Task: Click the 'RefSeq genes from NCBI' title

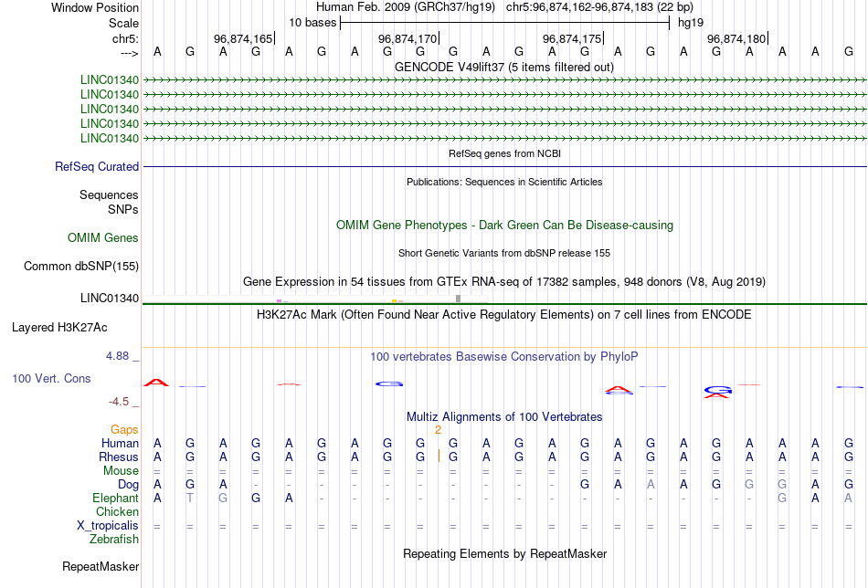Action: pos(504,153)
